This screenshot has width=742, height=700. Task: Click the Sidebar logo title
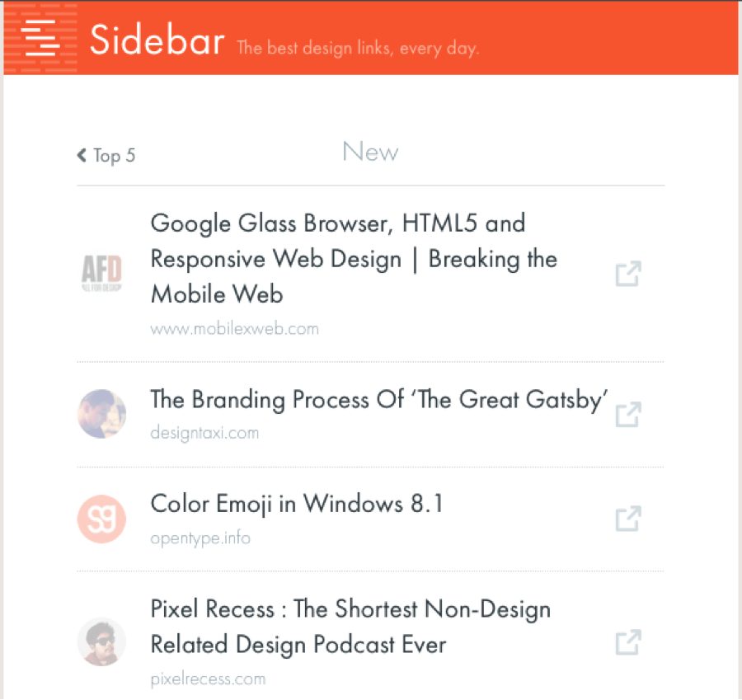click(157, 40)
